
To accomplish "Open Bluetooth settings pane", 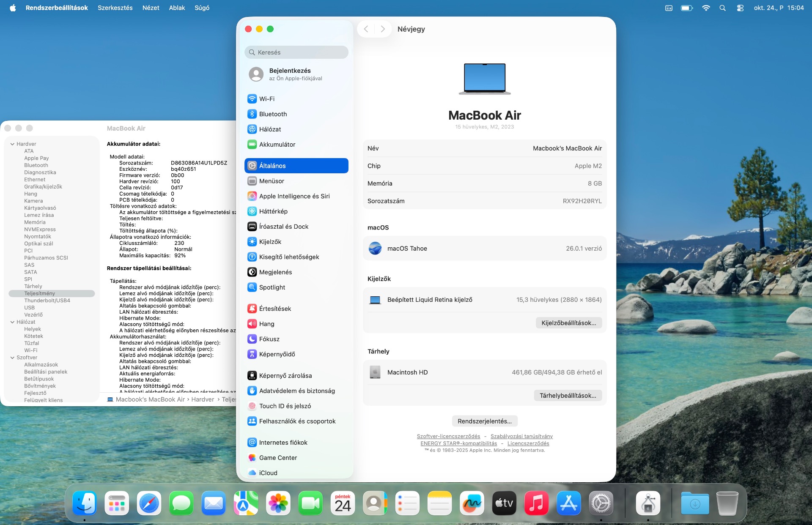I will point(273,114).
